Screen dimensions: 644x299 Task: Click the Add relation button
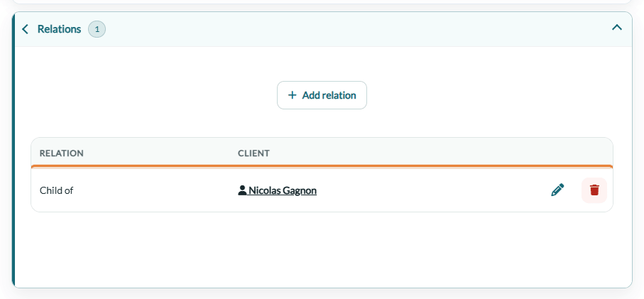point(322,95)
